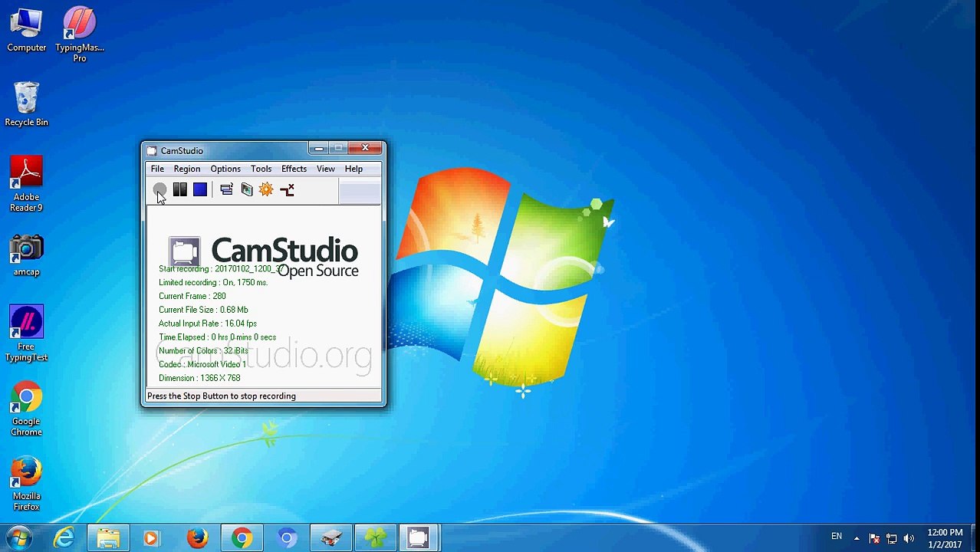
Task: Open screen annotations sun-shaped icon
Action: point(266,189)
